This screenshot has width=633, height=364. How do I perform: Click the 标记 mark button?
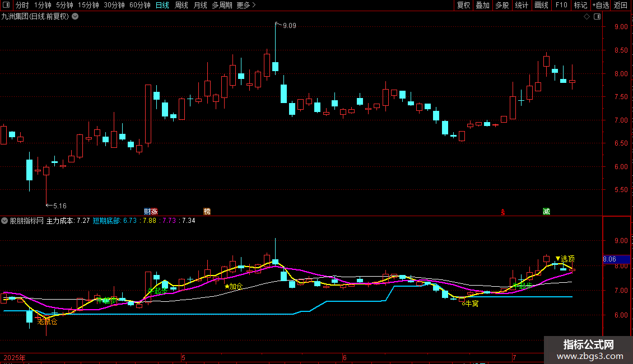click(x=580, y=5)
